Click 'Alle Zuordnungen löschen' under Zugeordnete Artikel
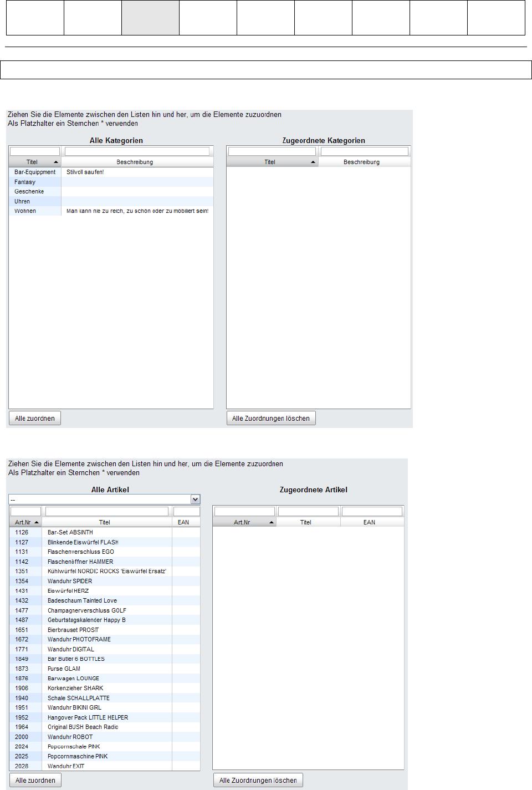Screen dimensions: 532x790 258,780
